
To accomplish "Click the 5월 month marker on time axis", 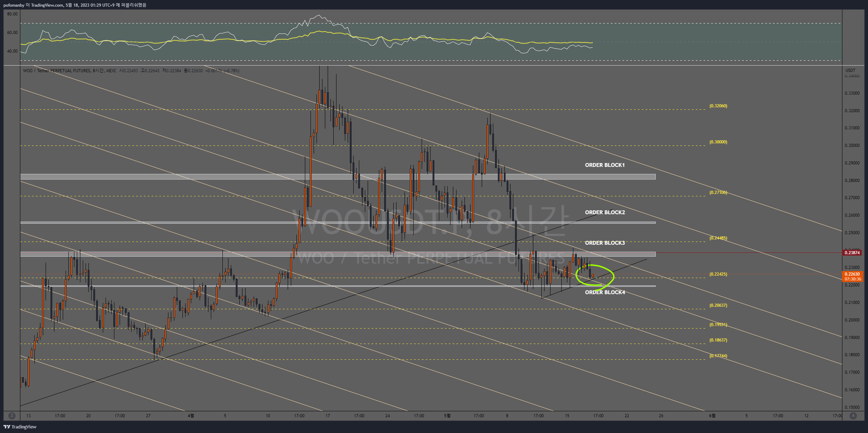I will coord(447,415).
